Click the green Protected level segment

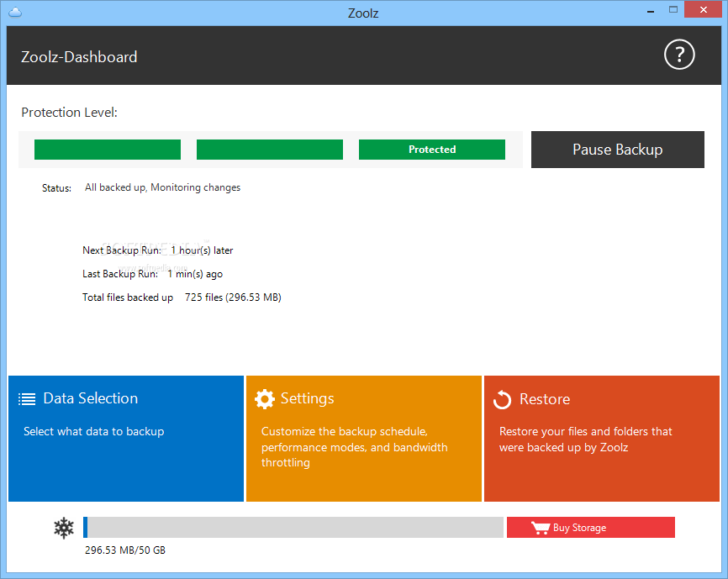pyautogui.click(x=432, y=150)
